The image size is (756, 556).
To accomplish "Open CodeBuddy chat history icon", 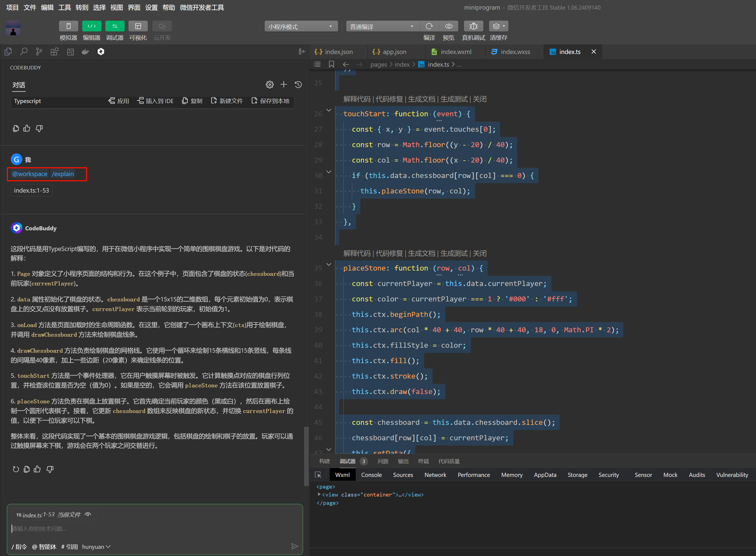I will [298, 85].
